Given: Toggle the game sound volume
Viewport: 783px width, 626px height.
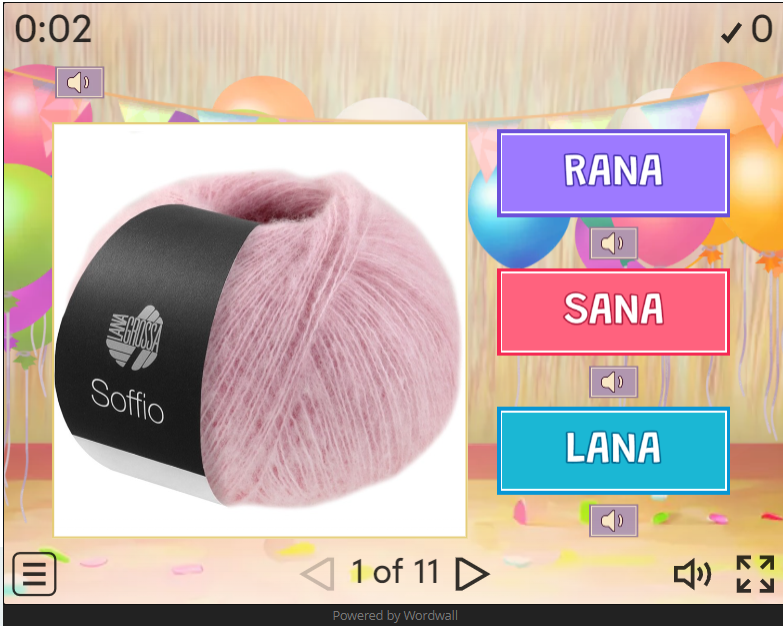Looking at the screenshot, I should [x=692, y=574].
